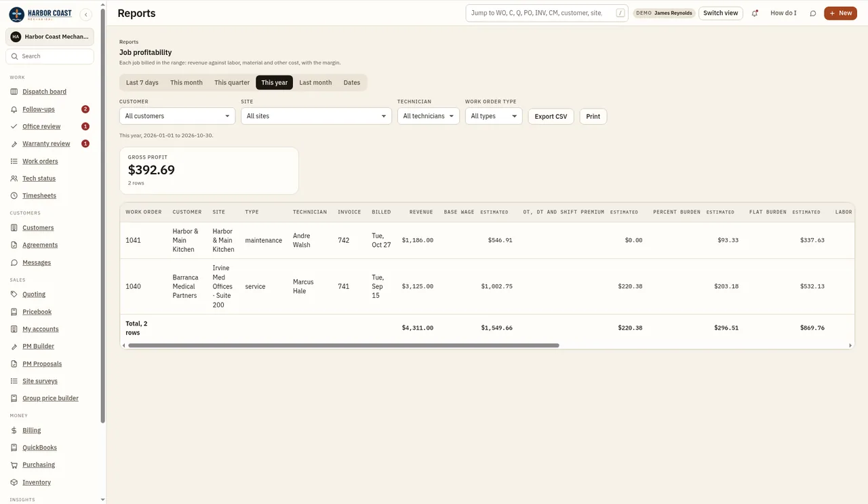This screenshot has width=868, height=504.
Task: Click the Billing dollar sign icon
Action: pos(15,430)
